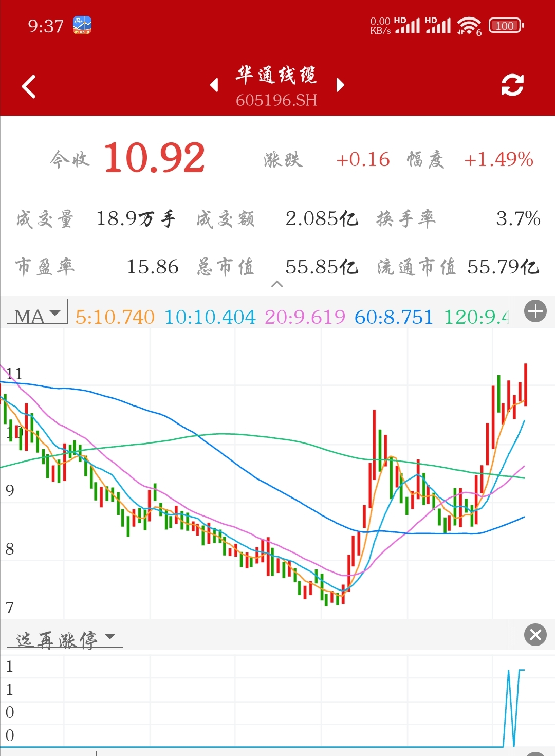Go to next stock with right triangle

point(340,85)
